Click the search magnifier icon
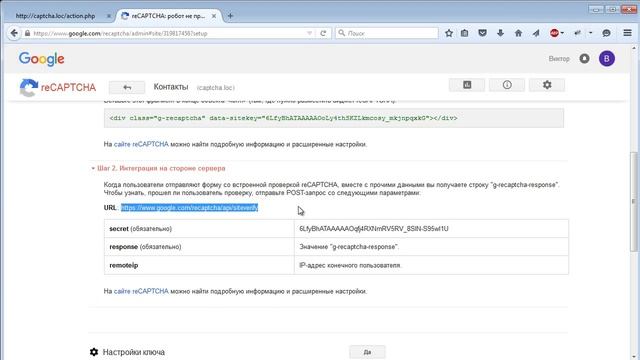 (342, 33)
